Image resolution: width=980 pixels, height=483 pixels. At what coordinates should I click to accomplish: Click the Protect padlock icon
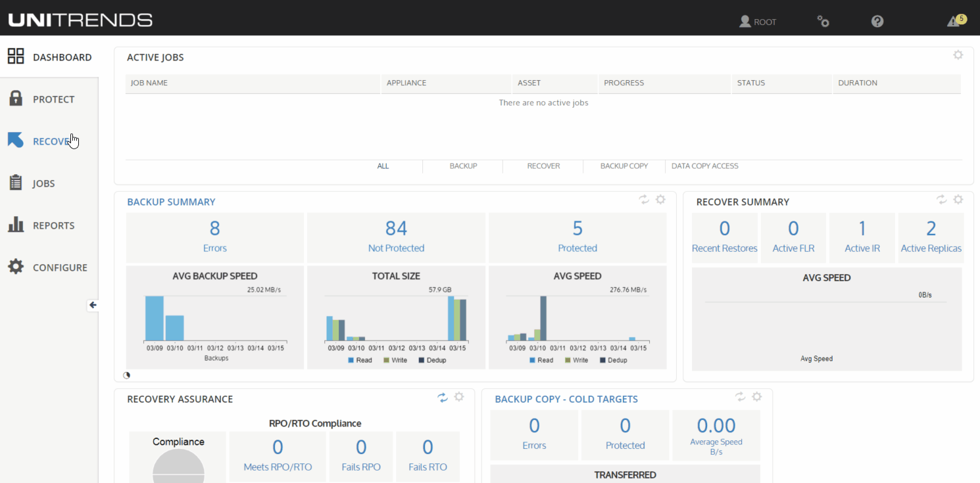click(16, 99)
